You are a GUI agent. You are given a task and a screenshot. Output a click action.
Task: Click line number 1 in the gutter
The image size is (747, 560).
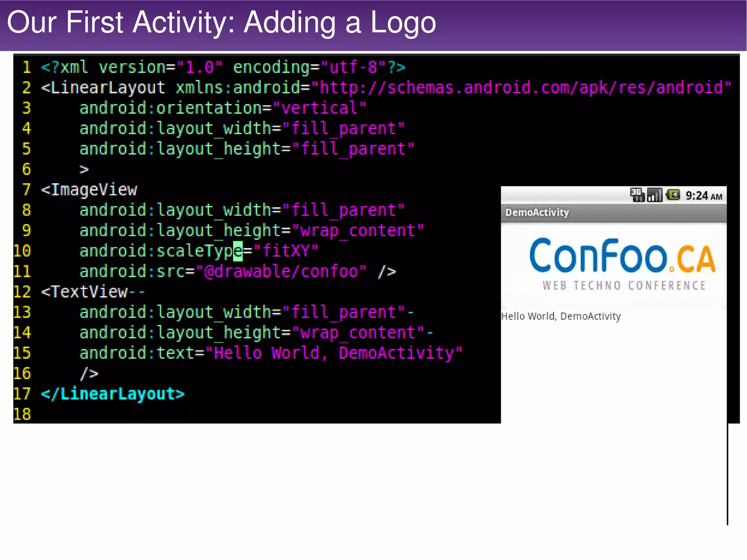(27, 67)
